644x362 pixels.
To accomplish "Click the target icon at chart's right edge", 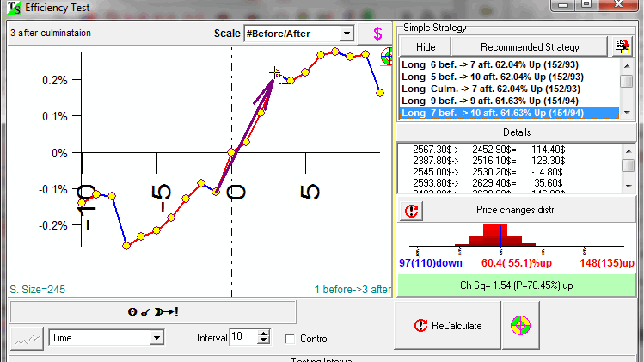I will tap(388, 58).
